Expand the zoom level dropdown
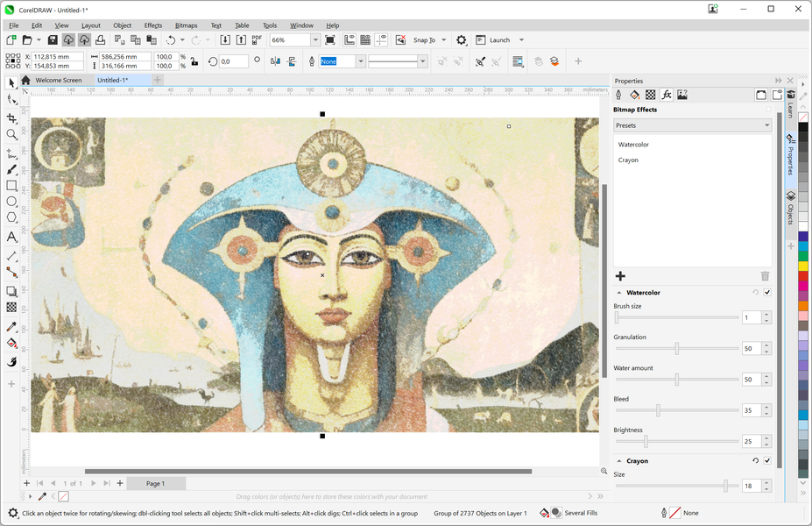 click(x=315, y=40)
